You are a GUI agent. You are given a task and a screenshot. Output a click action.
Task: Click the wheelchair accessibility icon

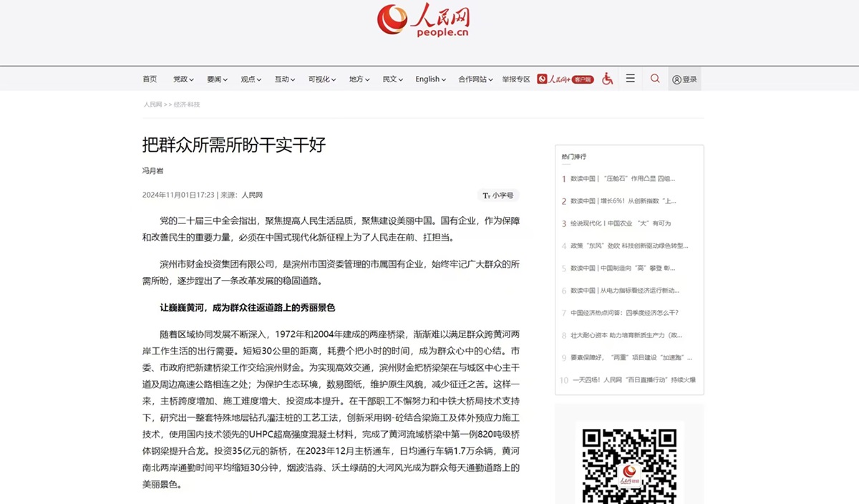click(607, 79)
